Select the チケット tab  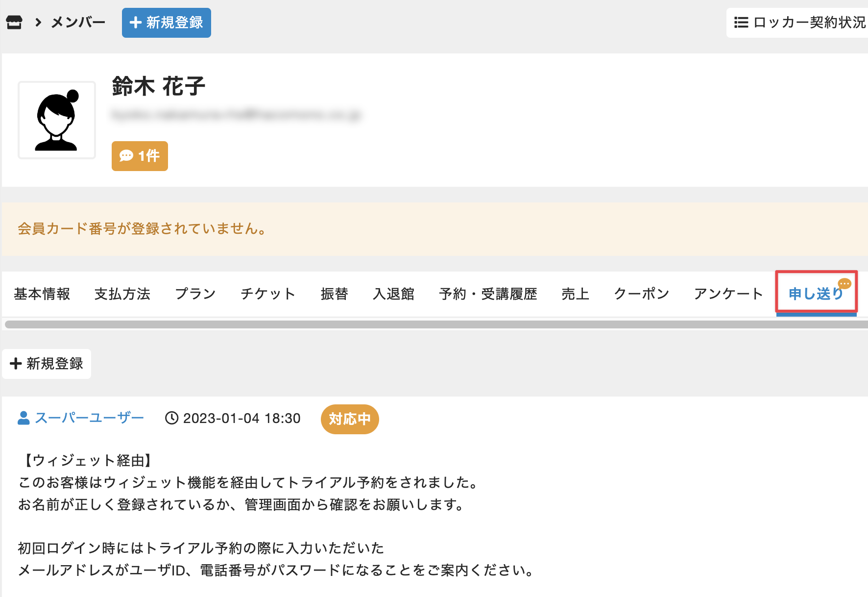[x=268, y=294]
